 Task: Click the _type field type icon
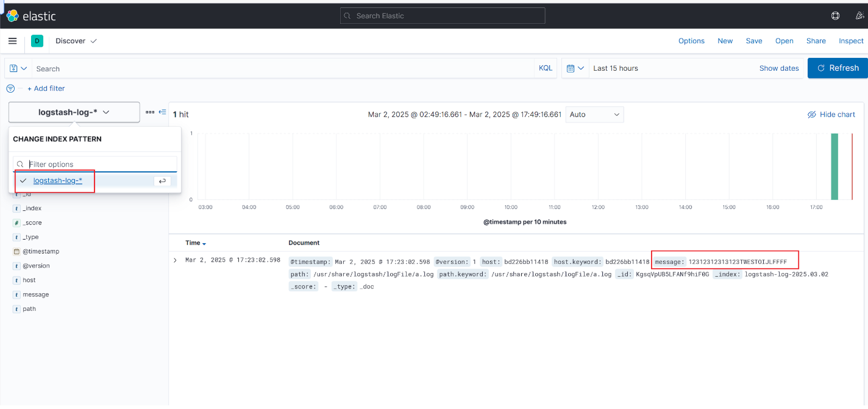click(x=16, y=237)
